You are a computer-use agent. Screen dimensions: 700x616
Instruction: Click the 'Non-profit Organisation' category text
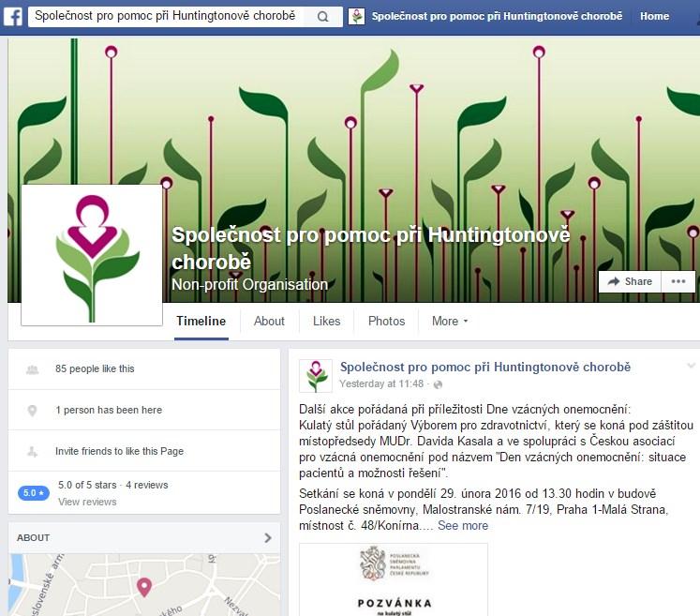click(x=249, y=284)
